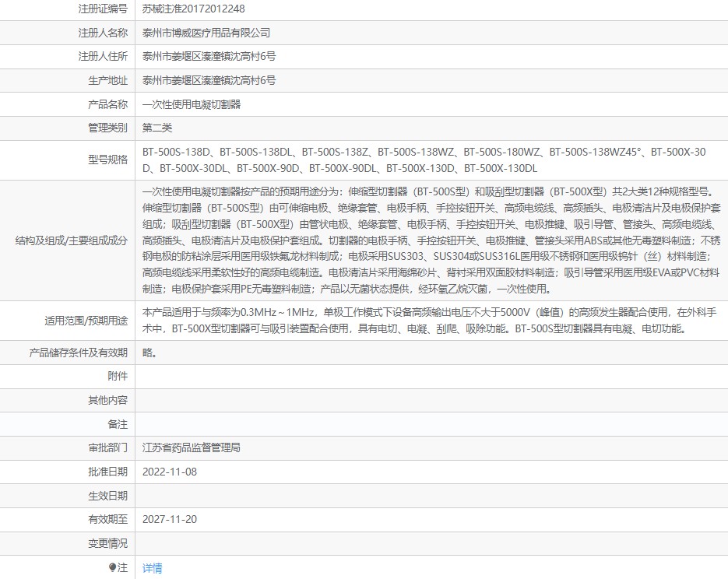Click the 管理类别 value 第二类
This screenshot has height=579, width=728.
click(157, 128)
